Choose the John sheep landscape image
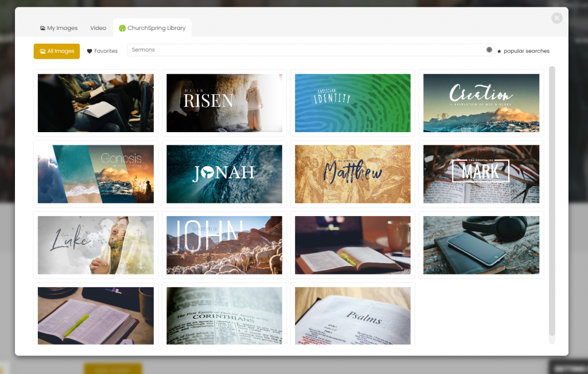This screenshot has height=374, width=588. [224, 245]
